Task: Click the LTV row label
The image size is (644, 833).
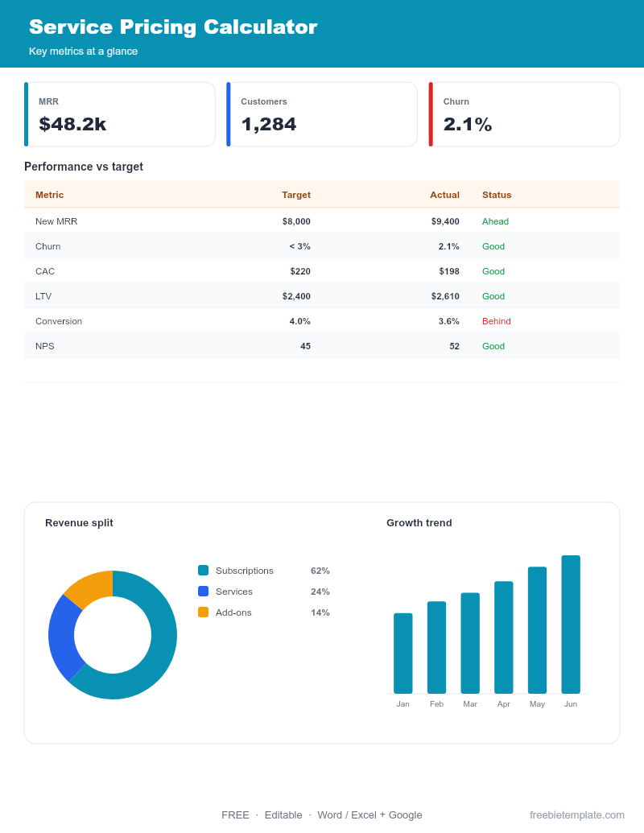Action: coord(43,296)
